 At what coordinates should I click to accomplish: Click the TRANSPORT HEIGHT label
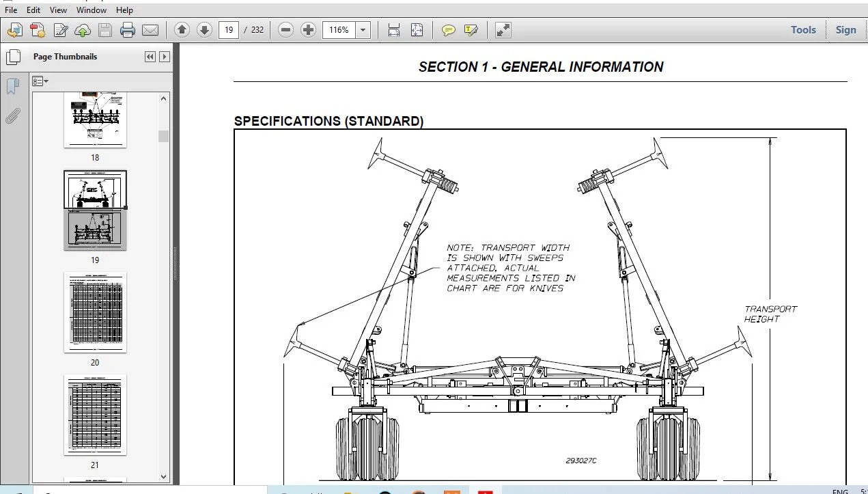[x=770, y=314]
